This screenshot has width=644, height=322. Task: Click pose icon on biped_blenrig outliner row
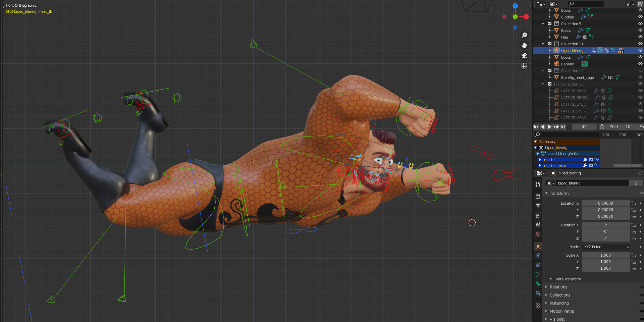[600, 50]
